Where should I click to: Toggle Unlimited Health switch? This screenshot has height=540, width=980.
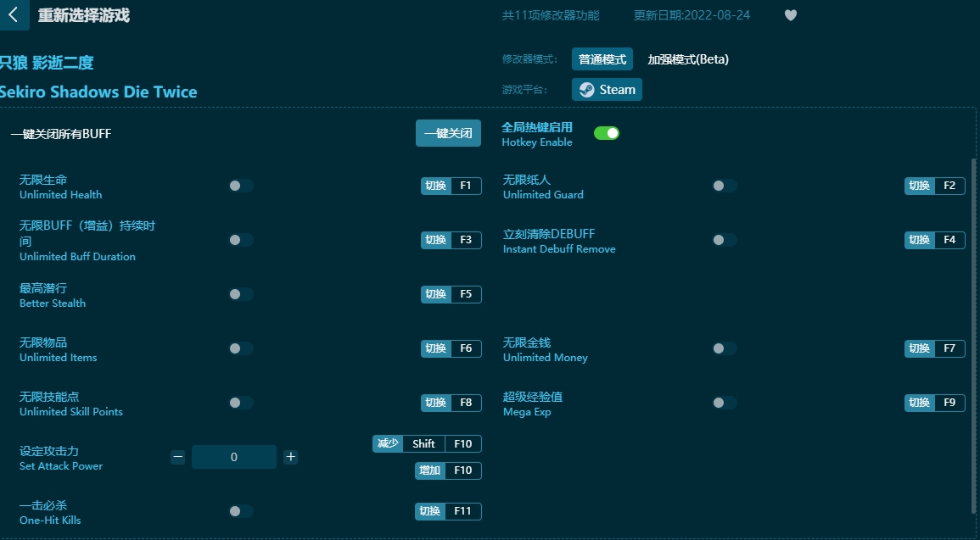(241, 186)
